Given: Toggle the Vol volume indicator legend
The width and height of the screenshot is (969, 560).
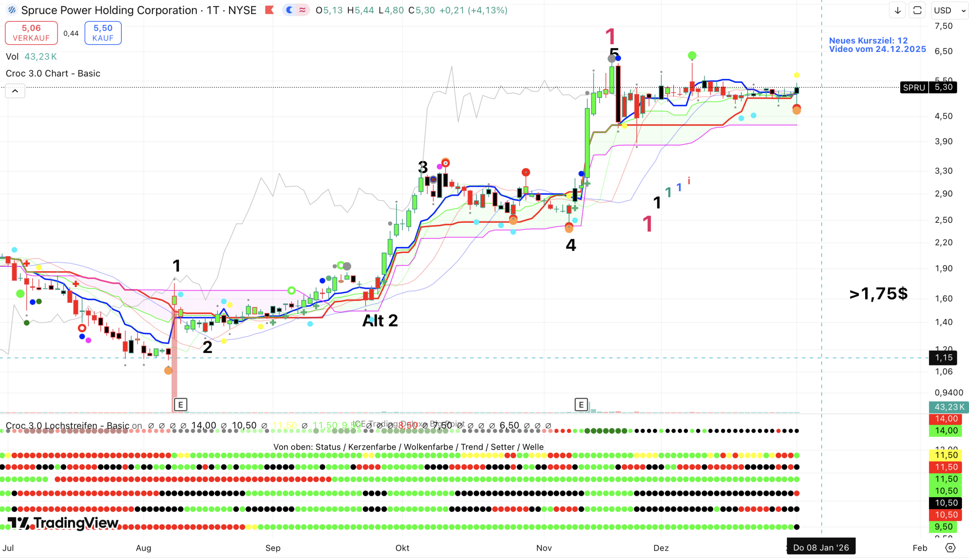Looking at the screenshot, I should pos(12,57).
